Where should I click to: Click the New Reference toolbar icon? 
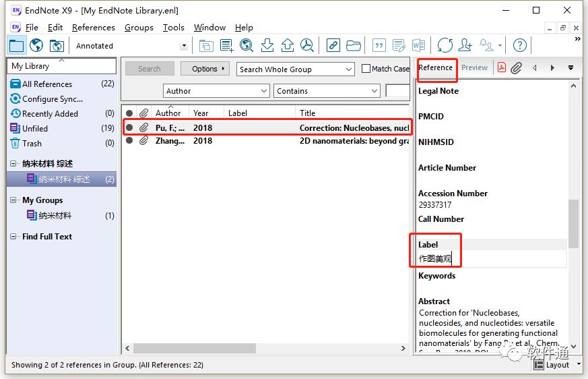pos(226,45)
